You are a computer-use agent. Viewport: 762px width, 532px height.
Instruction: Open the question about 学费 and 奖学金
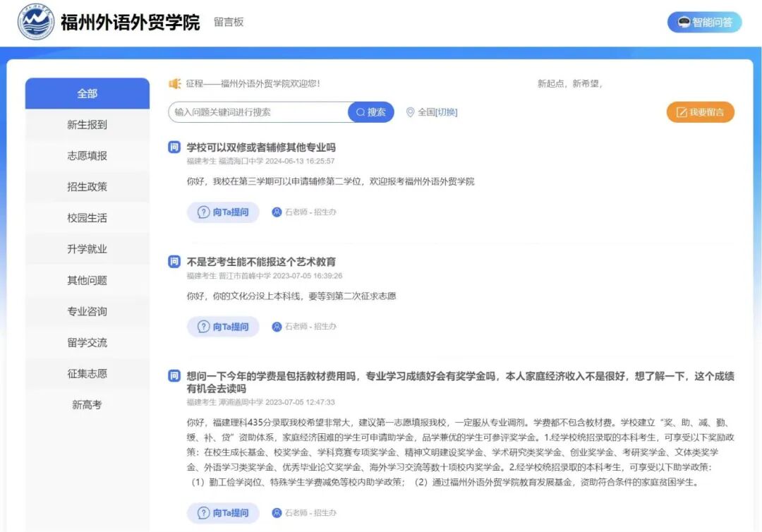click(x=460, y=382)
